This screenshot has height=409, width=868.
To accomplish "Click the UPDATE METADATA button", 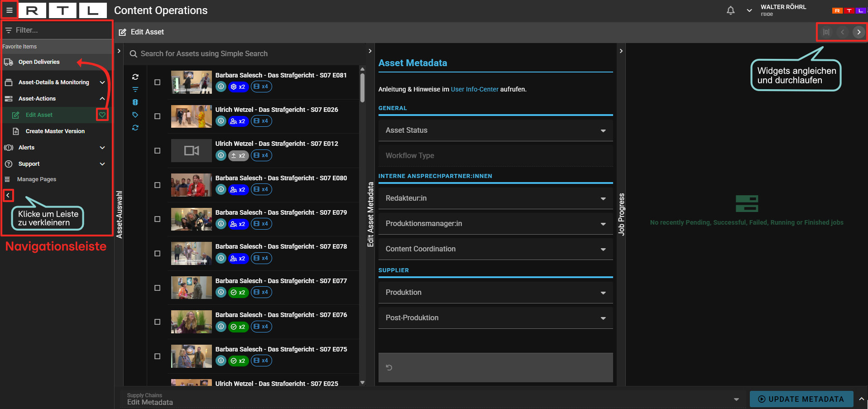I will coord(801,399).
